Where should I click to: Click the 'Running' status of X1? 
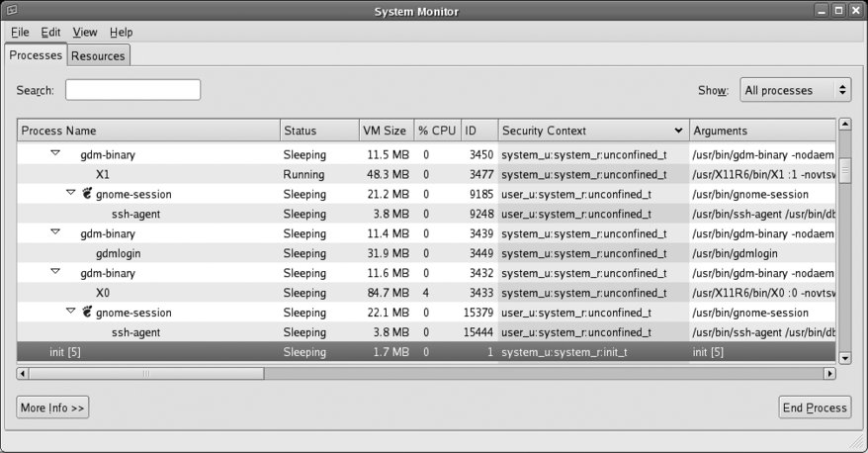click(304, 174)
